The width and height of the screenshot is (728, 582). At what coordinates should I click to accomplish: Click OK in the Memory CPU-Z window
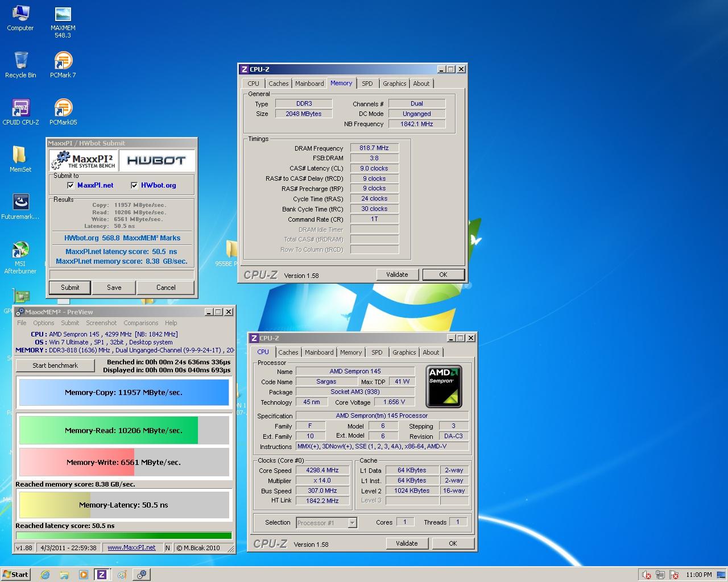pos(443,275)
